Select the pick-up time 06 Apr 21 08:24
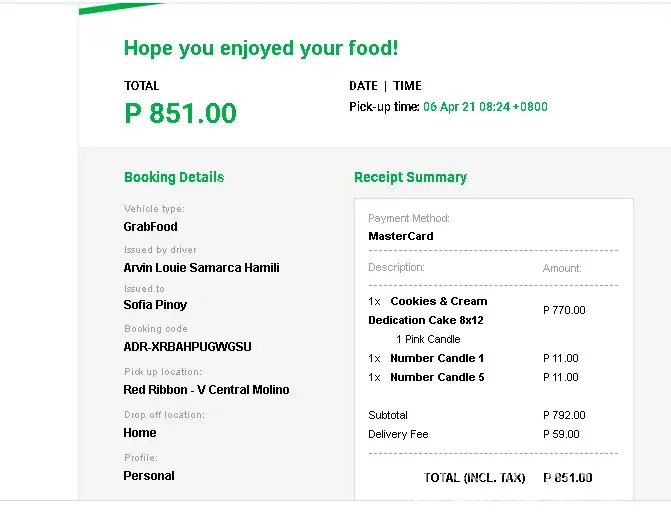 pos(485,107)
